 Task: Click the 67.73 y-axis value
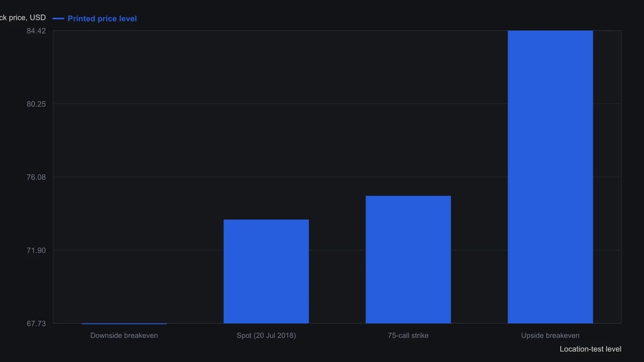[x=36, y=324]
